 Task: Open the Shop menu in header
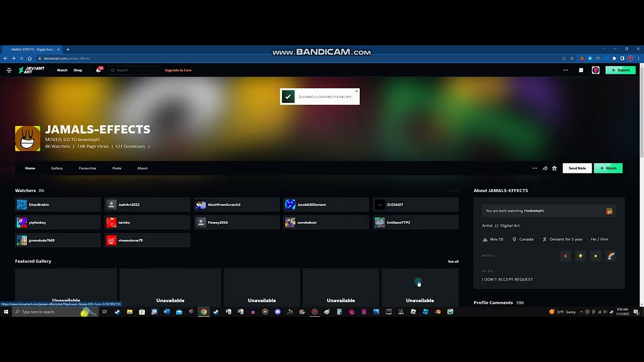[77, 70]
